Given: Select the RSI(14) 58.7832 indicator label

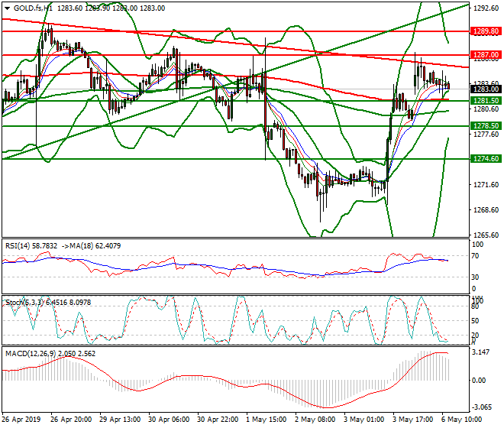Looking at the screenshot, I should (x=31, y=246).
